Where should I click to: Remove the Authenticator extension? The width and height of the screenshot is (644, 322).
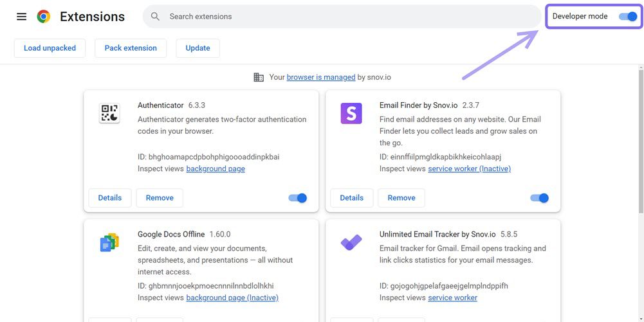160,198
